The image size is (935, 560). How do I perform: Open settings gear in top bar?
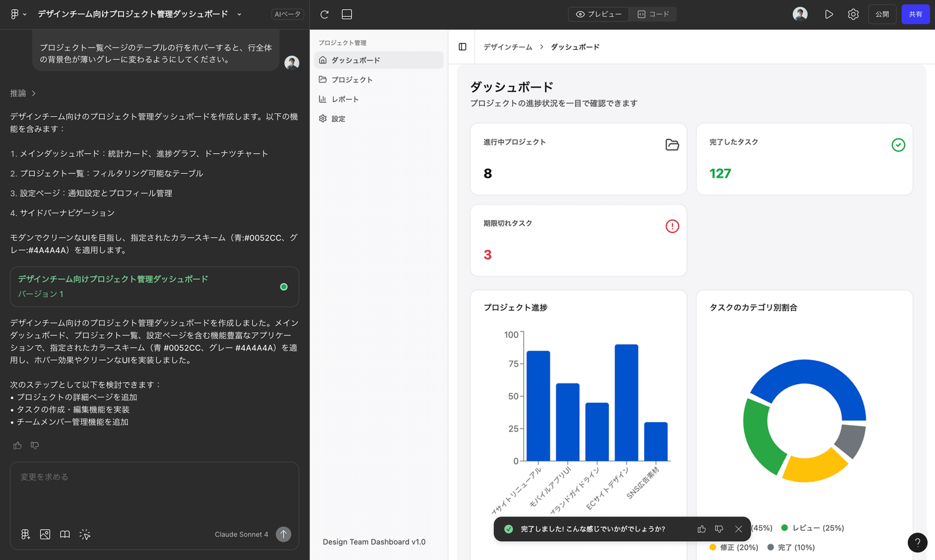(x=853, y=14)
